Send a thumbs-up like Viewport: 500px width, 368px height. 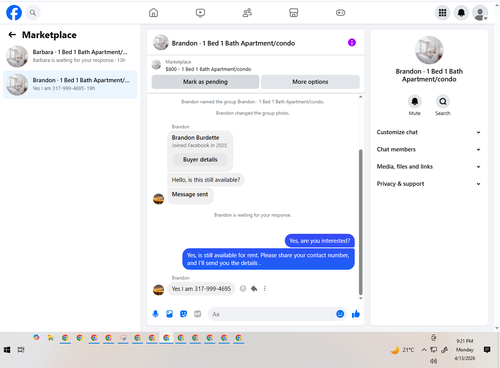pos(356,314)
